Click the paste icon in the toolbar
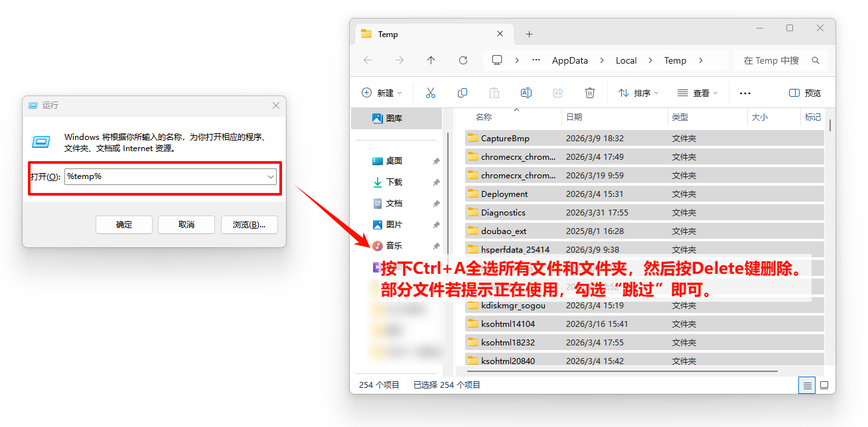Viewport: 868px width, 427px height. 494,92
